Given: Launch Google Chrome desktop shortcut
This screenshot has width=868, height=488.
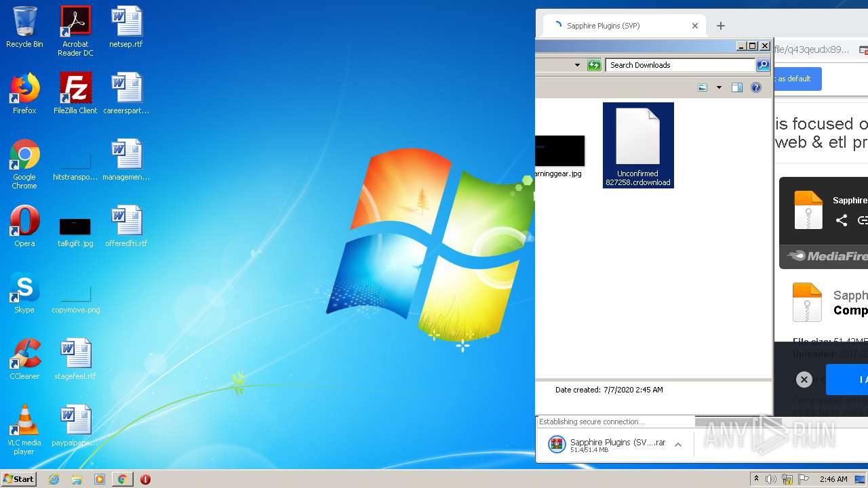Looking at the screenshot, I should tap(24, 165).
